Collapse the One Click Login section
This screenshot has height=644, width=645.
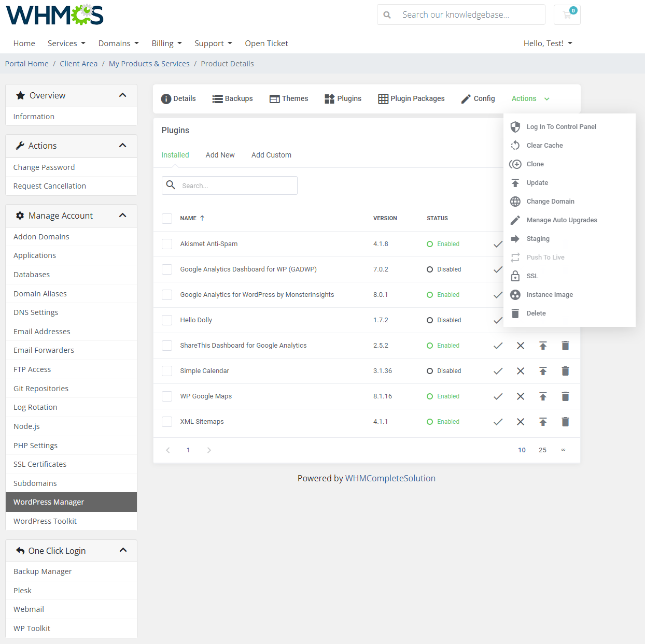(x=123, y=550)
